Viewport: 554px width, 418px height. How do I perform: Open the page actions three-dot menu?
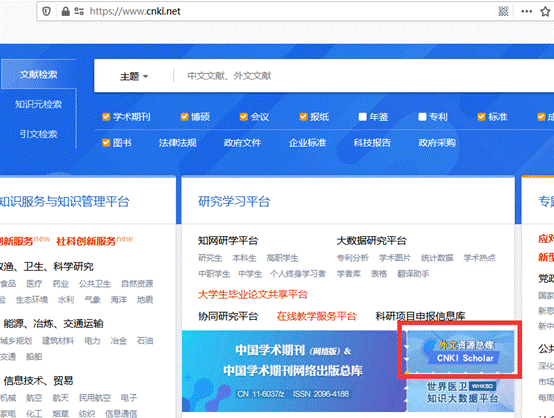[526, 11]
